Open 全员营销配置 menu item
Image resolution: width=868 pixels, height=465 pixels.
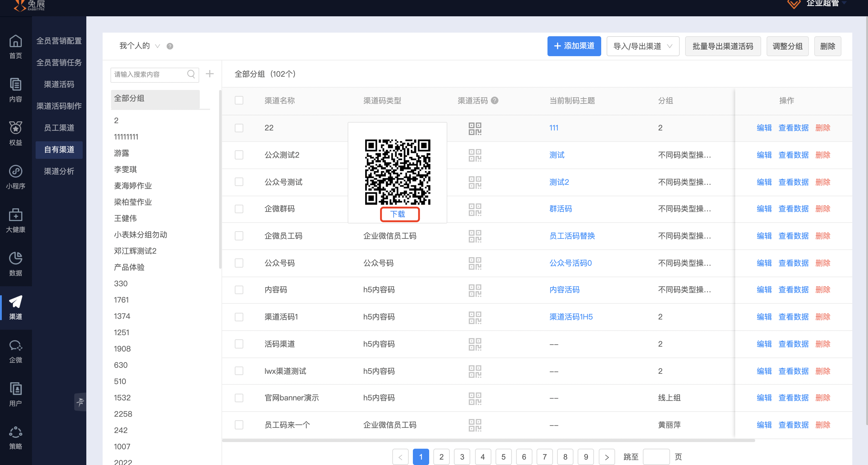(x=59, y=41)
